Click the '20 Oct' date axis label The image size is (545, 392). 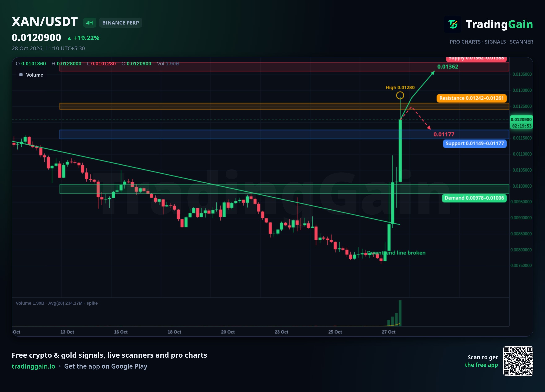pyautogui.click(x=228, y=332)
